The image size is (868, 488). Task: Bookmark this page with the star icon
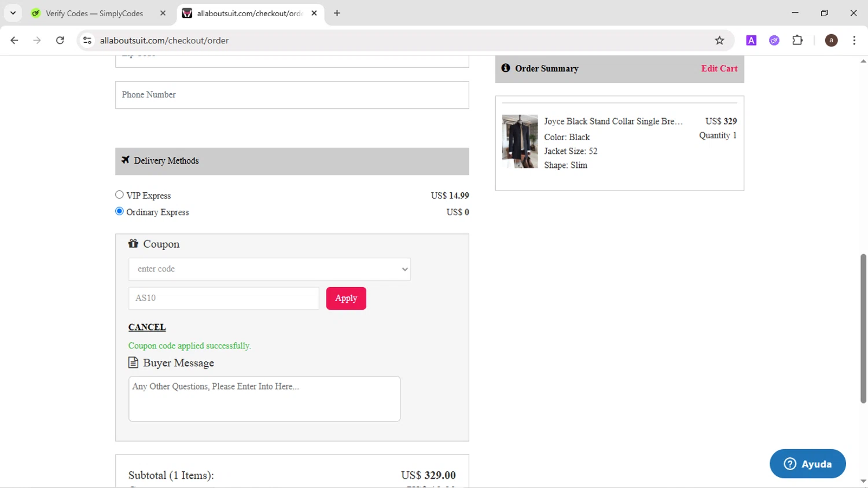(719, 41)
